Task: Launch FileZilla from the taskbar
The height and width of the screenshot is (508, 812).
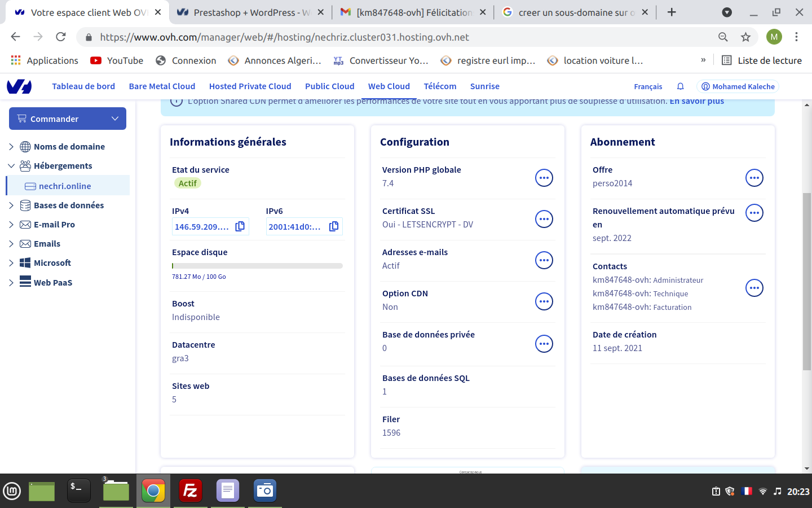Action: (x=191, y=491)
